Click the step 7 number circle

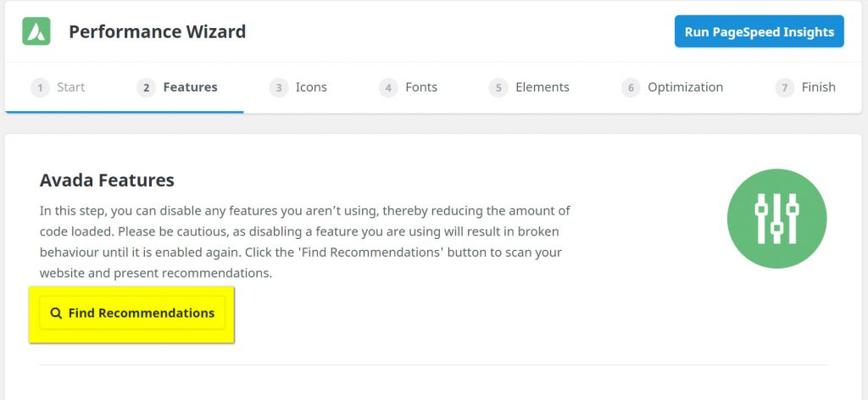point(785,87)
